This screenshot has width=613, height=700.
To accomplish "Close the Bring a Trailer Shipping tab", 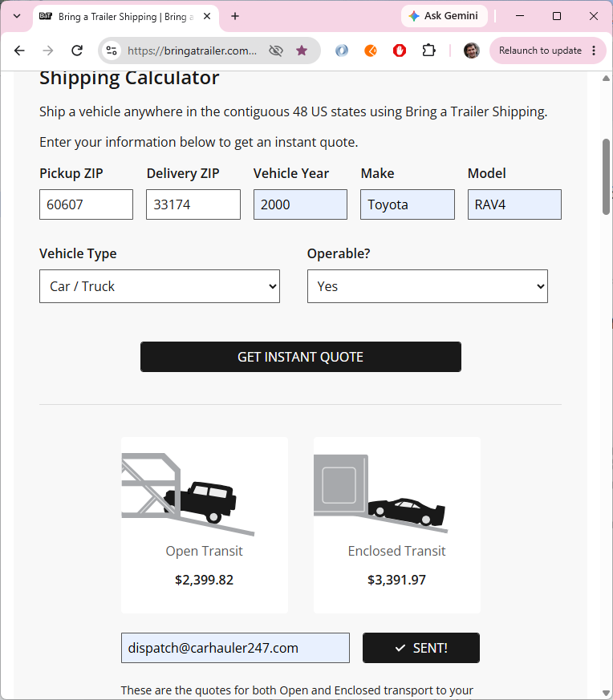I will pyautogui.click(x=207, y=17).
